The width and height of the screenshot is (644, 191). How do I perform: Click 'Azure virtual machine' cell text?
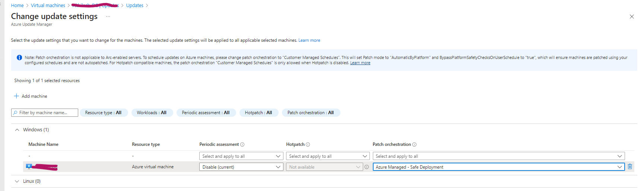coord(153,167)
